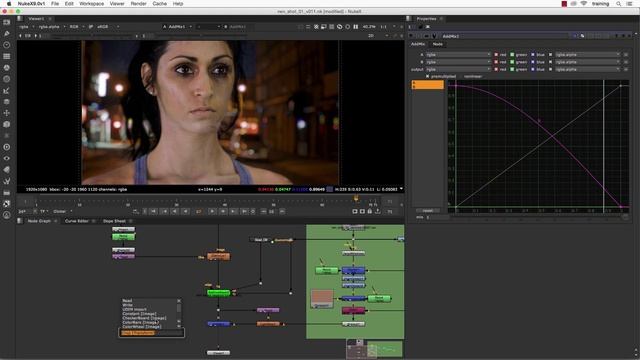Jump to first frame of the timeline
The image size is (640, 360).
pyautogui.click(x=154, y=211)
